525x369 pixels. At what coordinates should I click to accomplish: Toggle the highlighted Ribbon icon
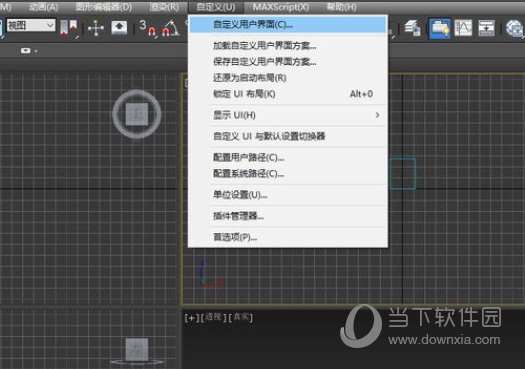[x=440, y=28]
